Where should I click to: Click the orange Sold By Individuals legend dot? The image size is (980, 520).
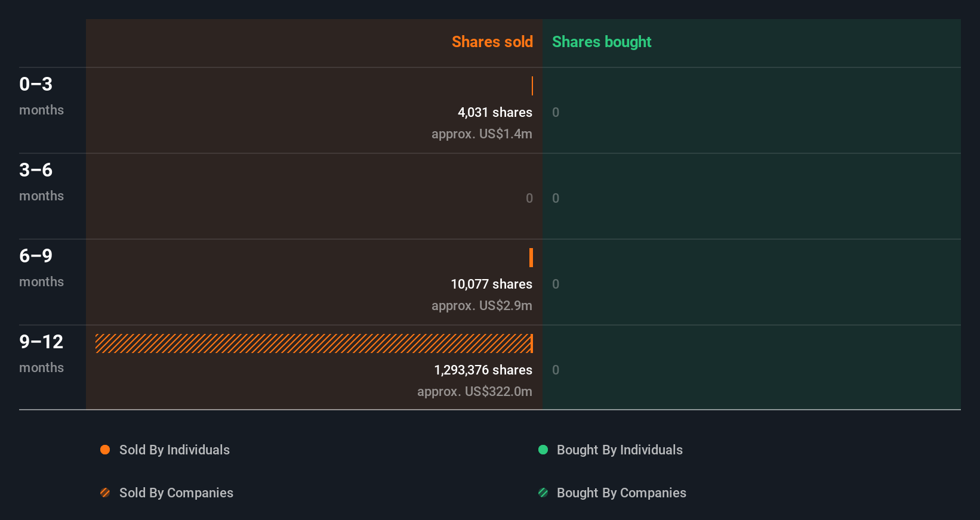105,450
